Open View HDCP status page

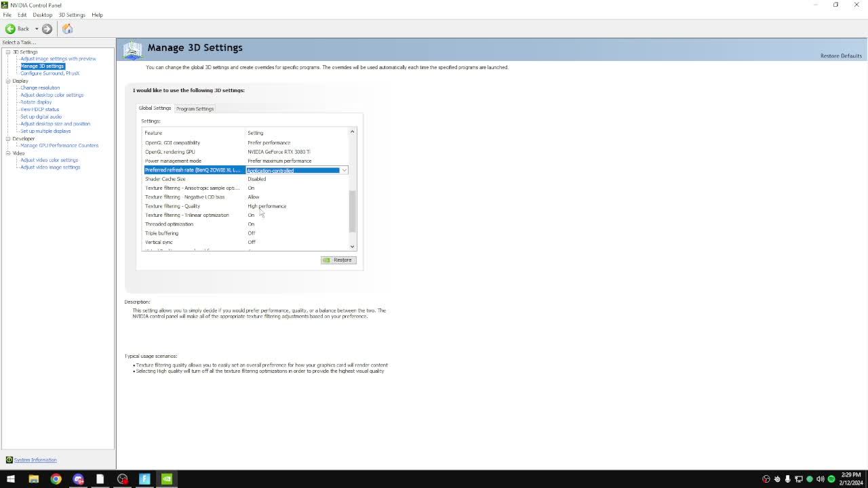[x=39, y=109]
